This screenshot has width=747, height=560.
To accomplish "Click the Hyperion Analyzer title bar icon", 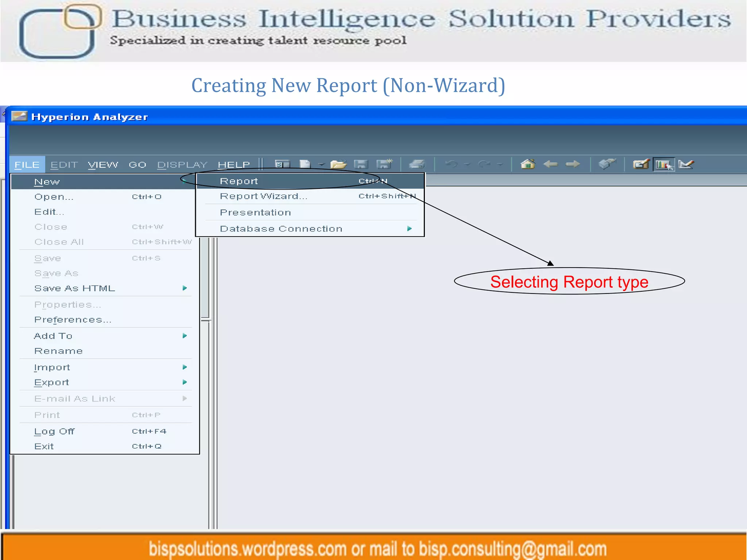I will pyautogui.click(x=19, y=116).
